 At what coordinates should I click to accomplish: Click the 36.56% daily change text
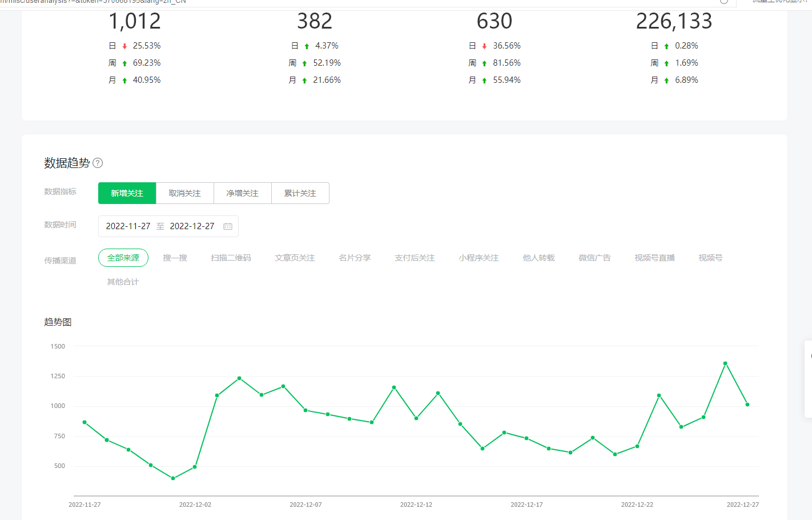(507, 46)
